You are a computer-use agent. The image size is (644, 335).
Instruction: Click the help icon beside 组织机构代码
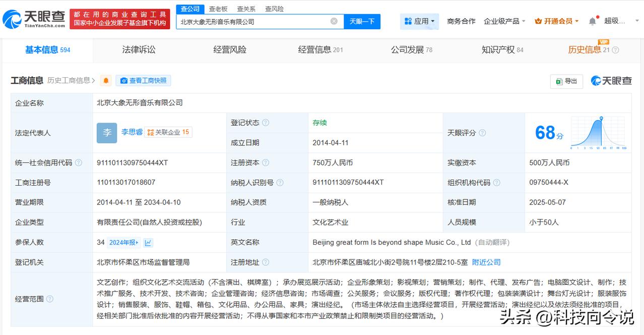click(496, 183)
